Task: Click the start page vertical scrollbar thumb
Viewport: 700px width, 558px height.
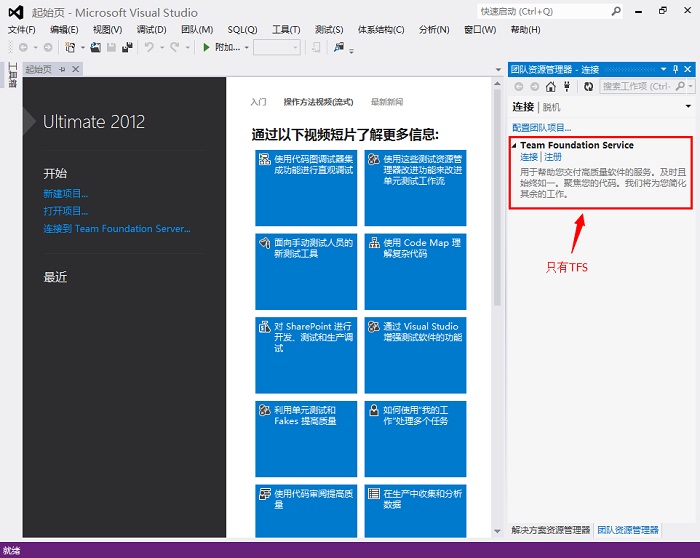Action: tap(497, 197)
